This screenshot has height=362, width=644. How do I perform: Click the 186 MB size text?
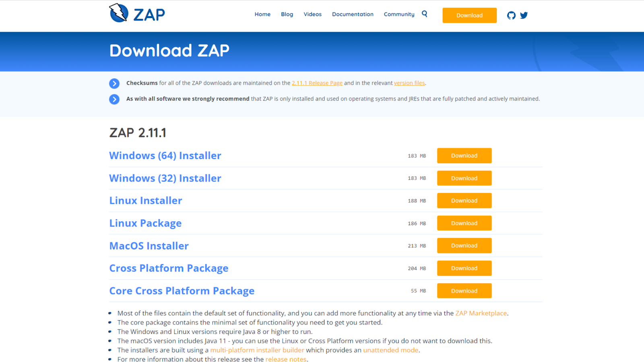pos(417,223)
